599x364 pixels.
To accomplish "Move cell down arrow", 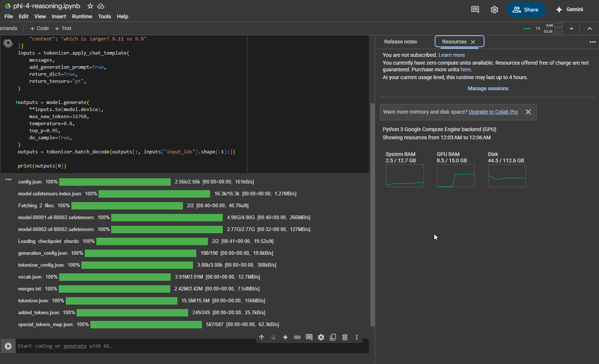I will click(274, 338).
